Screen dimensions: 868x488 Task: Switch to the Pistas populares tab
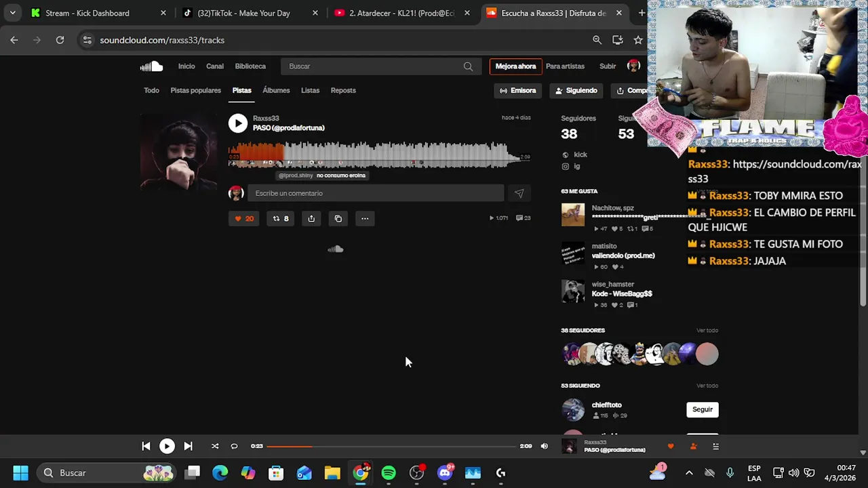click(195, 90)
